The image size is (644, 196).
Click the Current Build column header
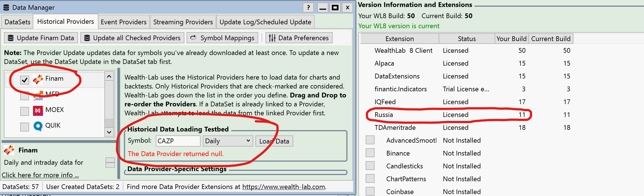tap(551, 39)
